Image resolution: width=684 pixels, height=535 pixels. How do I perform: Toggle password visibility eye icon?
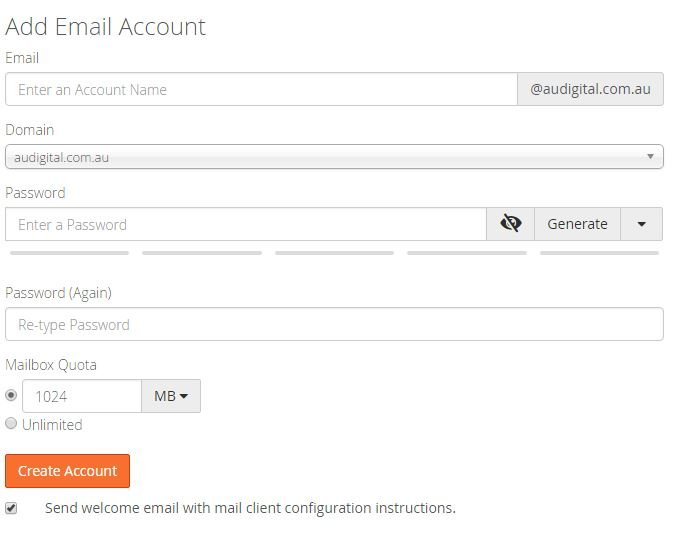click(510, 224)
